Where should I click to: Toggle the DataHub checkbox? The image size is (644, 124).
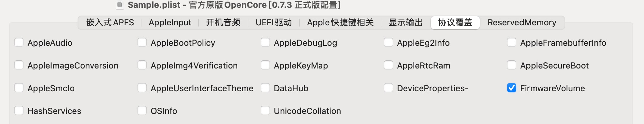click(x=265, y=88)
